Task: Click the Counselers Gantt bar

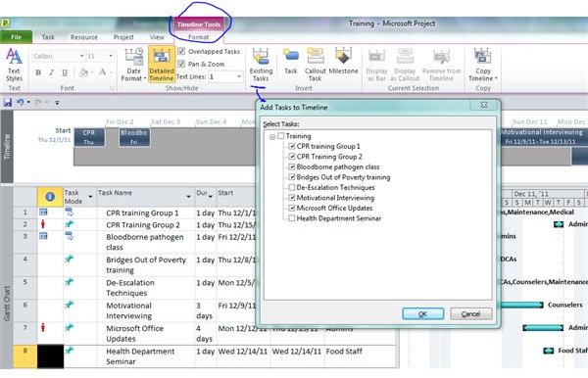Action: pyautogui.click(x=522, y=305)
